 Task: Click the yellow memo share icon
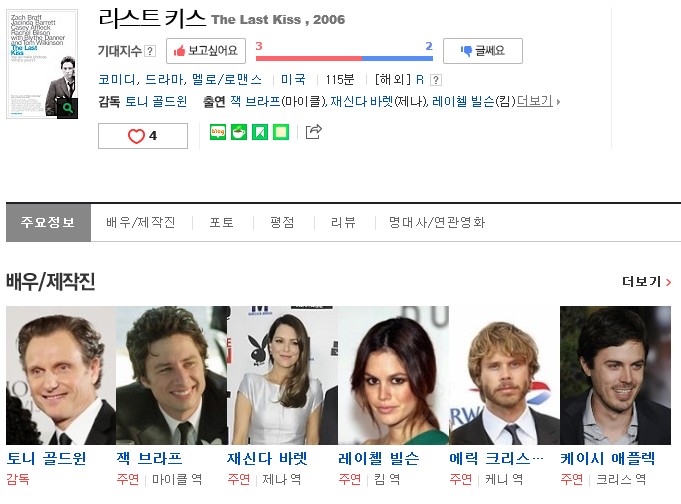click(x=281, y=132)
